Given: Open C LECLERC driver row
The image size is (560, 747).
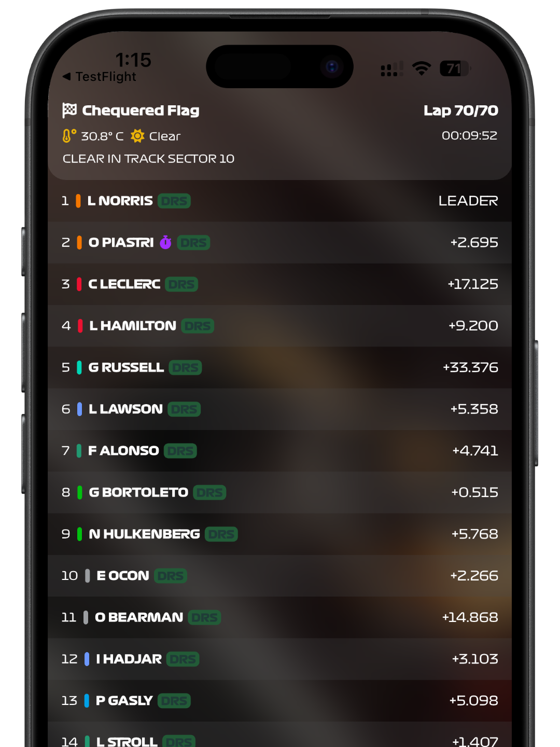Looking at the screenshot, I should pyautogui.click(x=280, y=284).
